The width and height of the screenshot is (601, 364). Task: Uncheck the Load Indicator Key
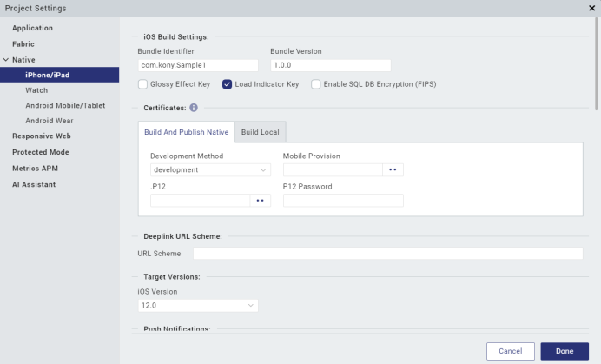coord(227,84)
